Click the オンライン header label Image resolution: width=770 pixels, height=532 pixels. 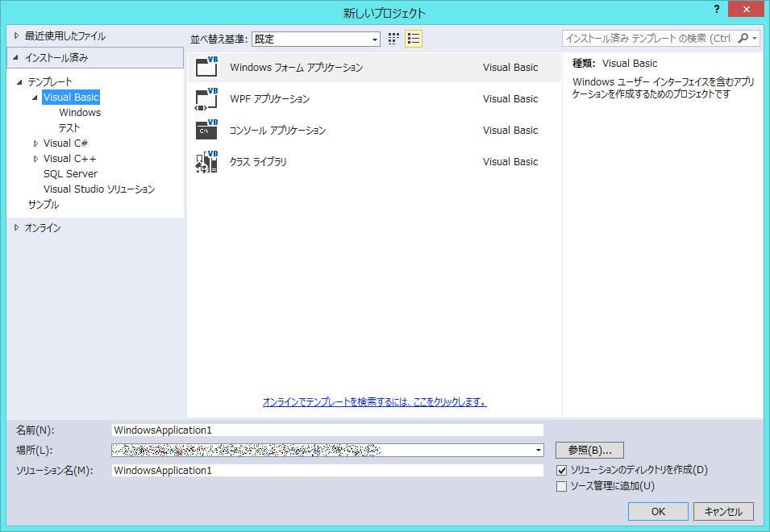(43, 228)
